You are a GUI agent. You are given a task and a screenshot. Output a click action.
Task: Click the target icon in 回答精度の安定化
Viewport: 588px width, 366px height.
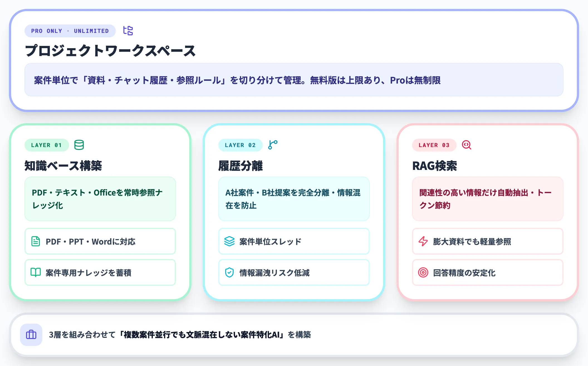pyautogui.click(x=423, y=272)
